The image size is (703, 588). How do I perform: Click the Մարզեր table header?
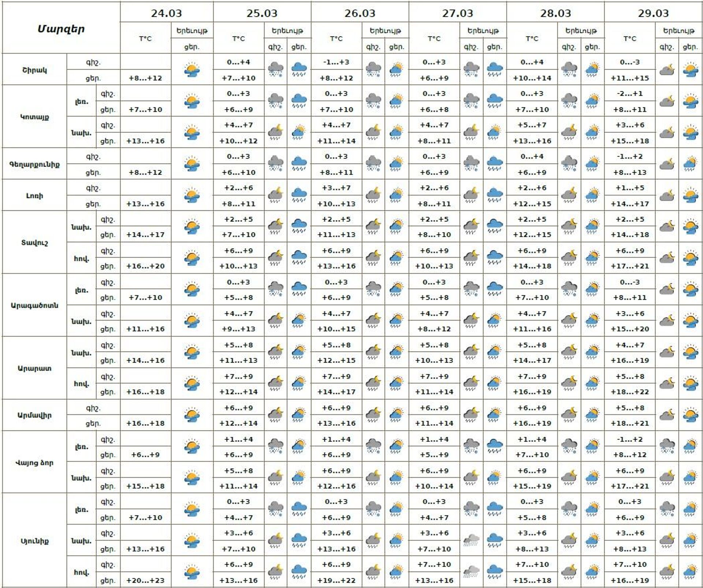tap(61, 29)
